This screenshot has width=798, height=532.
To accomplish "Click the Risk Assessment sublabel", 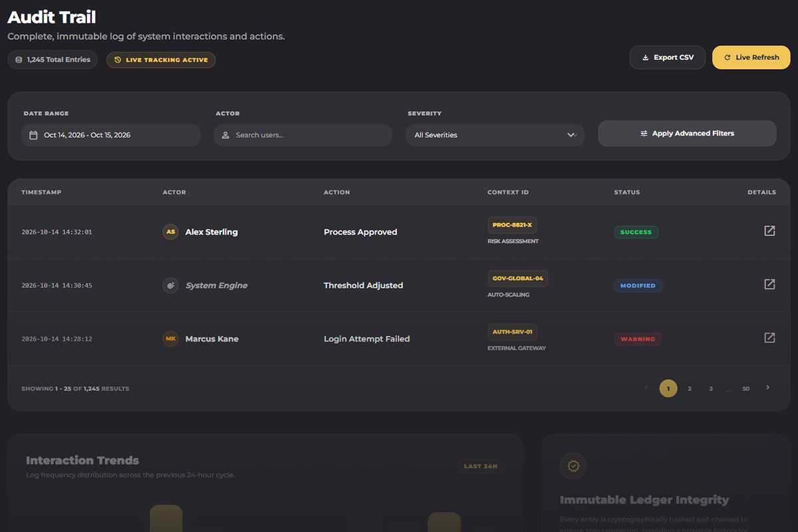I will [x=513, y=241].
